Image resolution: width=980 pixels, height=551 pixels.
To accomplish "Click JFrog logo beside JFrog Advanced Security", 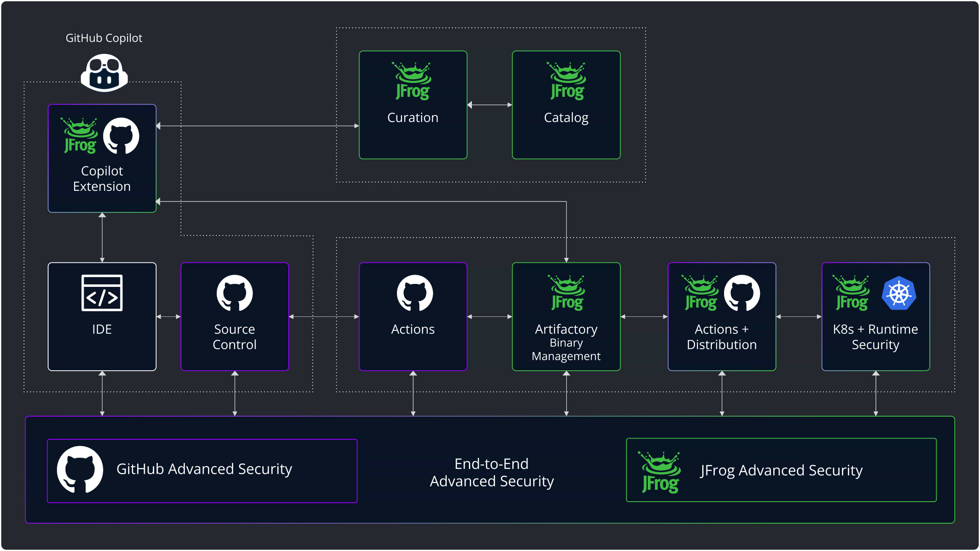I will (x=660, y=472).
